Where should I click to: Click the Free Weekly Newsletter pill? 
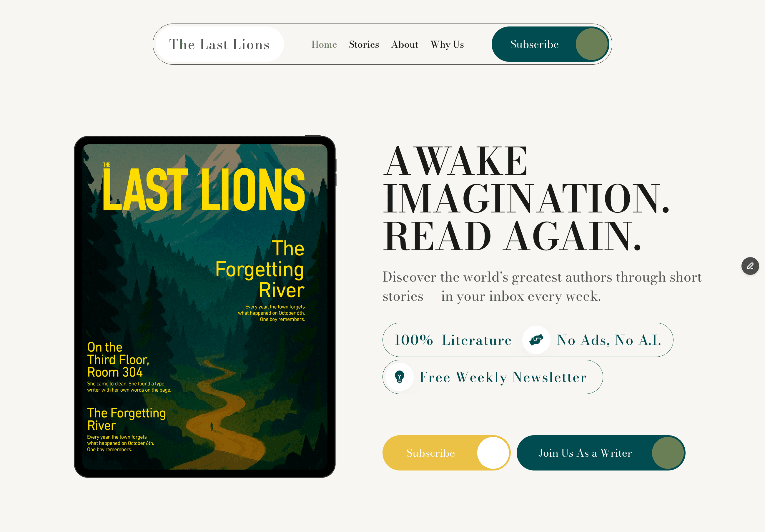click(493, 377)
